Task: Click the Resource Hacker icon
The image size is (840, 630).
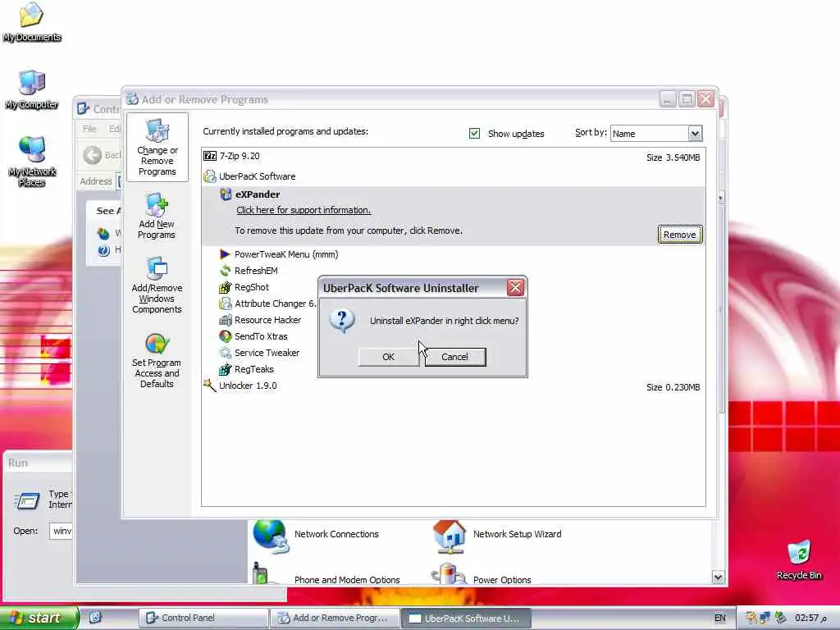Action: (225, 321)
